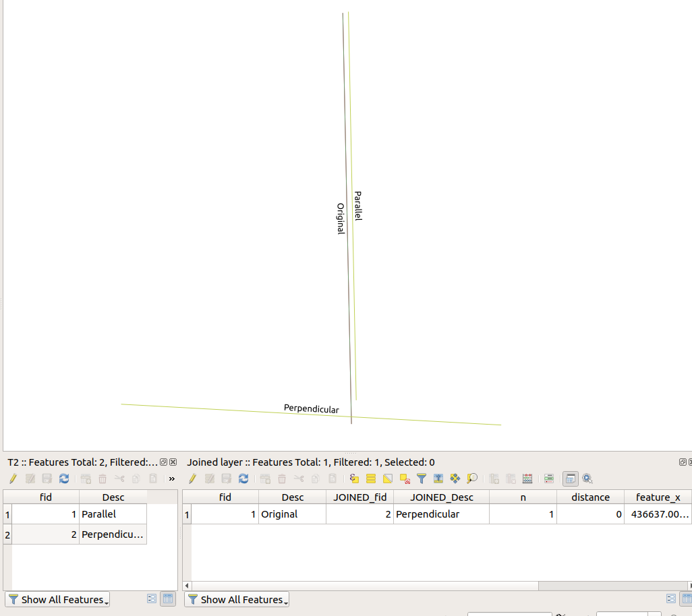Sort Joined layer by JOINED_fid column
Screen dimensions: 692x616
pyautogui.click(x=359, y=497)
